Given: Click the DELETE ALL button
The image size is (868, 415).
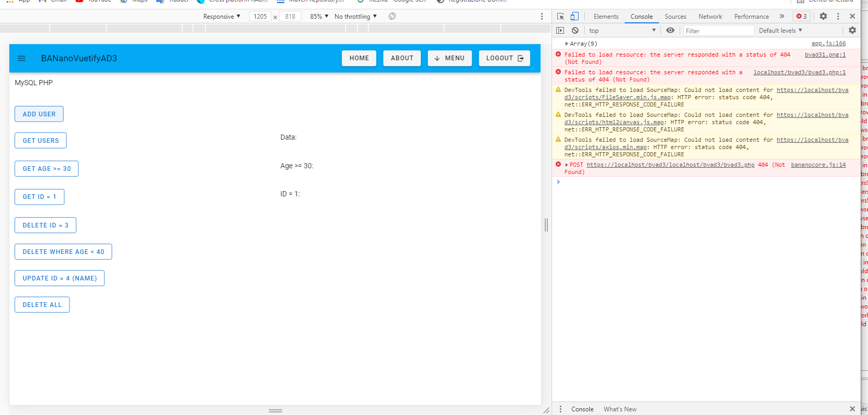Looking at the screenshot, I should click(x=42, y=305).
